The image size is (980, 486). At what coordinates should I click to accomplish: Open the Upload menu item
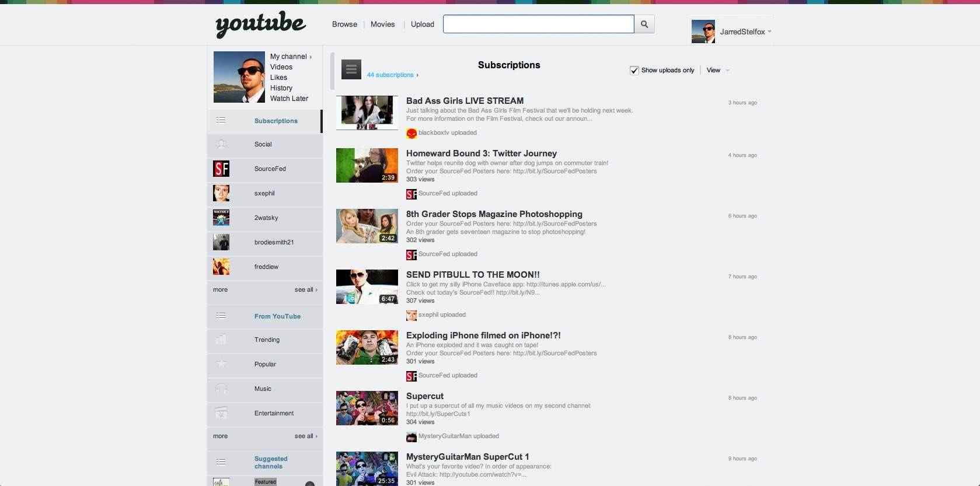[x=423, y=24]
